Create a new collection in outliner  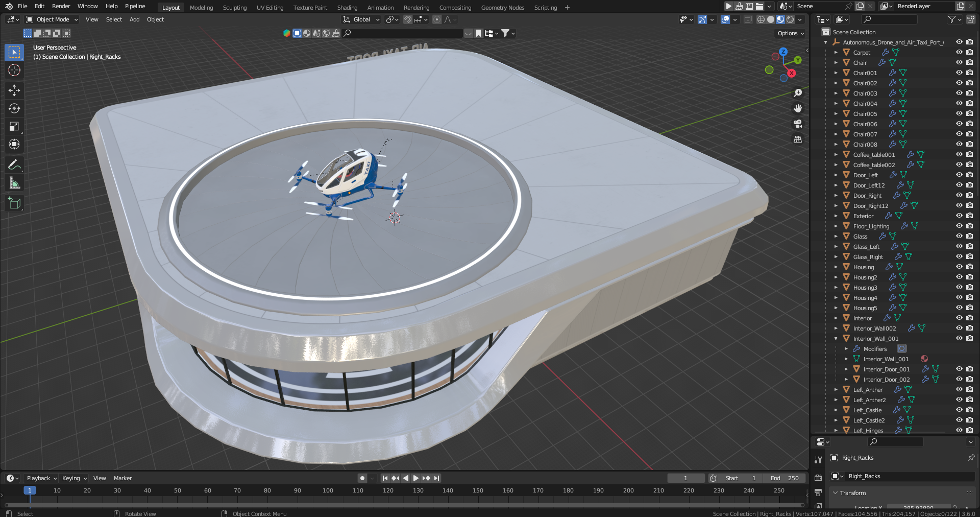[971, 19]
